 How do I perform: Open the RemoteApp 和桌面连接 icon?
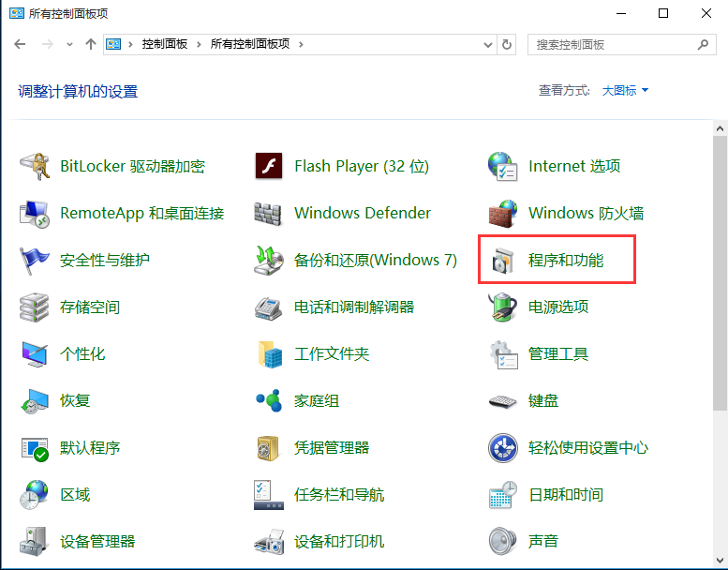click(35, 213)
